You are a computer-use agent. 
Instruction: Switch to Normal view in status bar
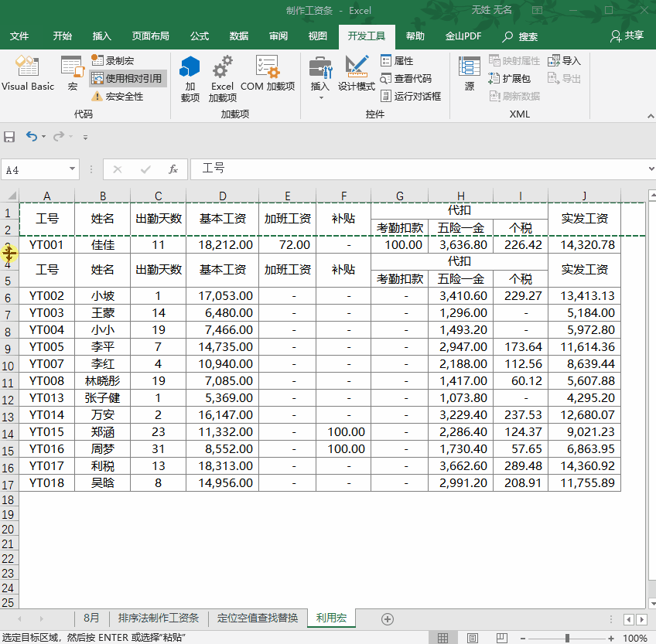pyautogui.click(x=442, y=638)
